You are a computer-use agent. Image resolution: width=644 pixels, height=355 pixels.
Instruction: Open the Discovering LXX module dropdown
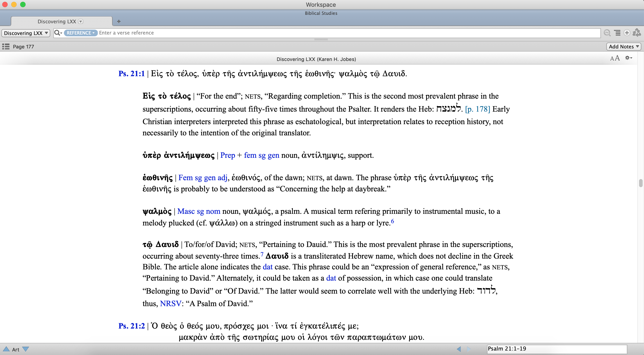point(26,33)
